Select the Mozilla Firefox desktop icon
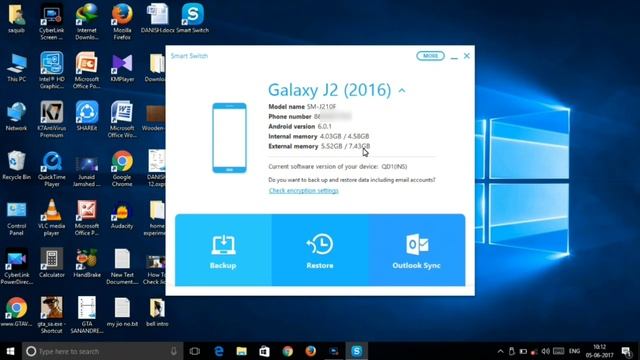 [x=122, y=21]
